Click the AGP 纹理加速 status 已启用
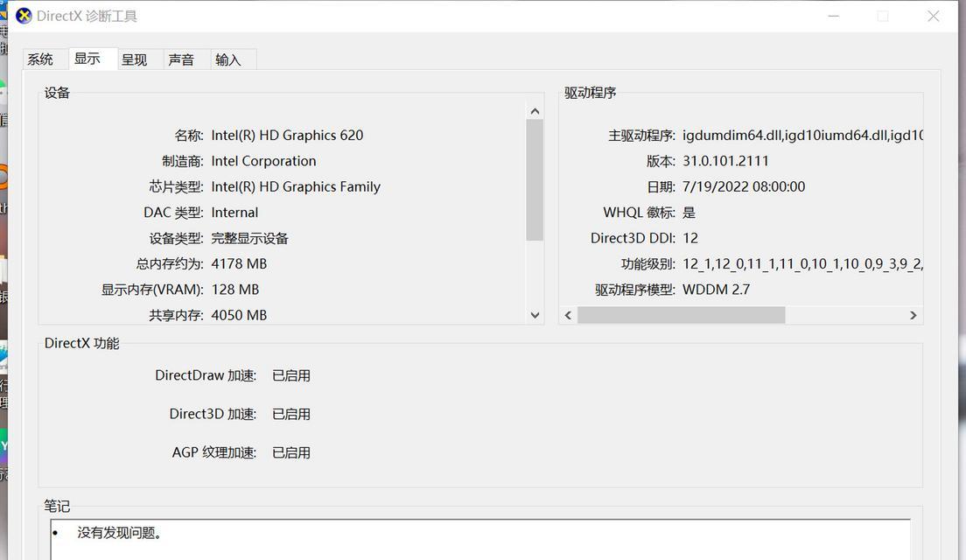The height and width of the screenshot is (560, 966). [x=291, y=452]
